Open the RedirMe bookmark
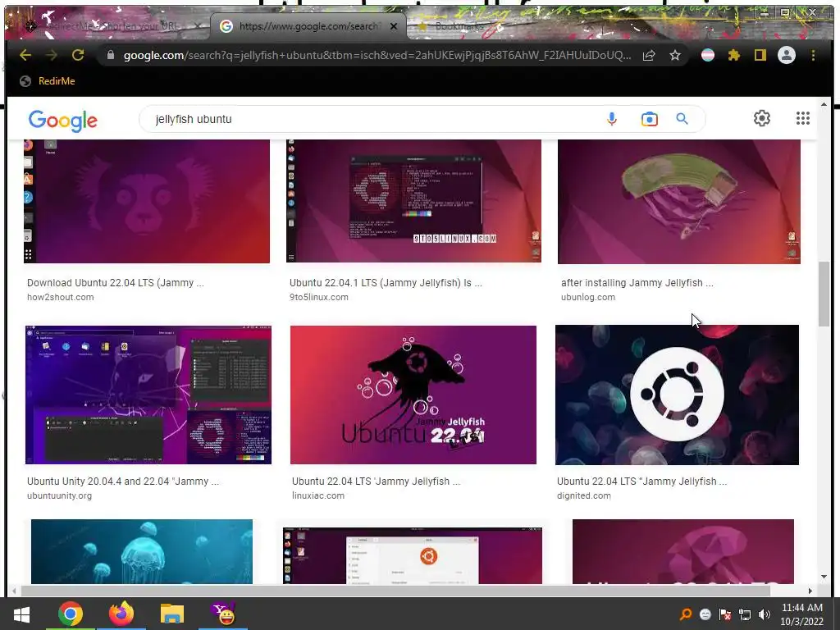This screenshot has height=630, width=840. point(47,81)
